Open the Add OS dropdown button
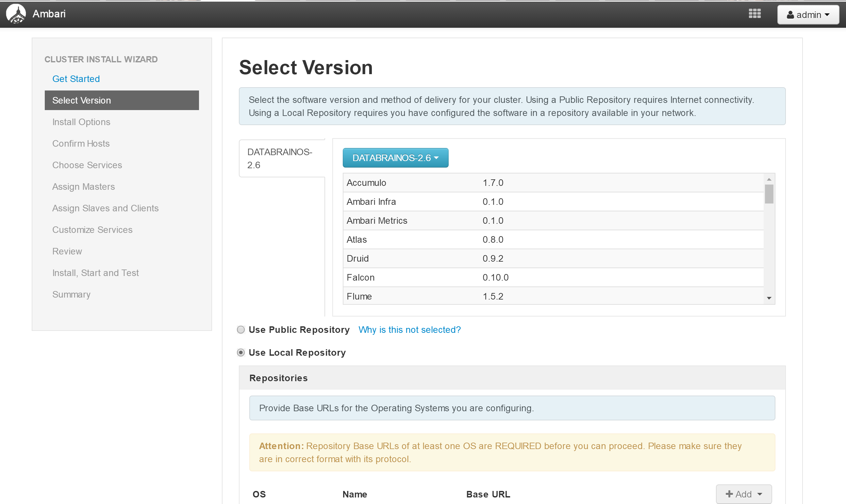The width and height of the screenshot is (846, 504). coord(744,494)
